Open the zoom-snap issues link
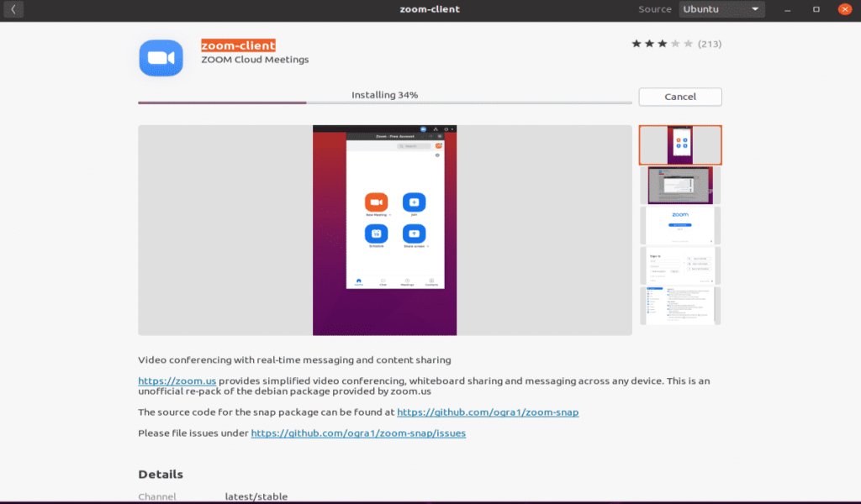Viewport: 861px width, 504px height. coord(358,433)
